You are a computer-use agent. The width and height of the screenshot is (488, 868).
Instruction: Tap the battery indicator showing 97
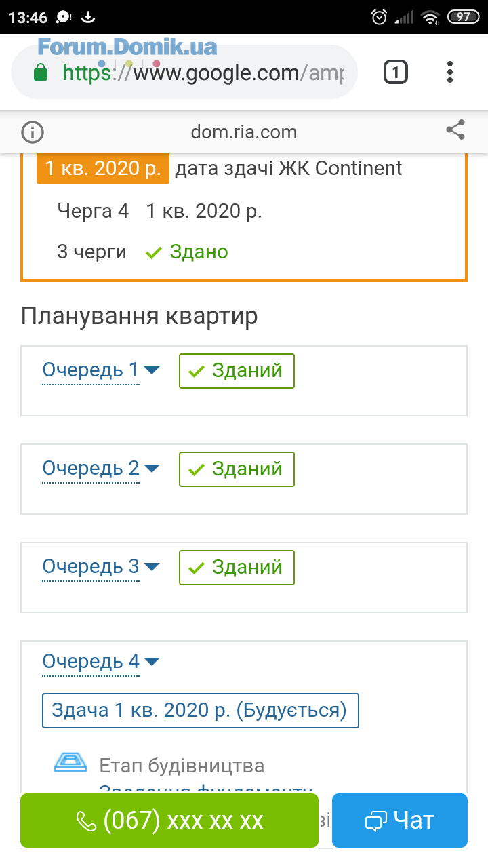pyautogui.click(x=463, y=17)
